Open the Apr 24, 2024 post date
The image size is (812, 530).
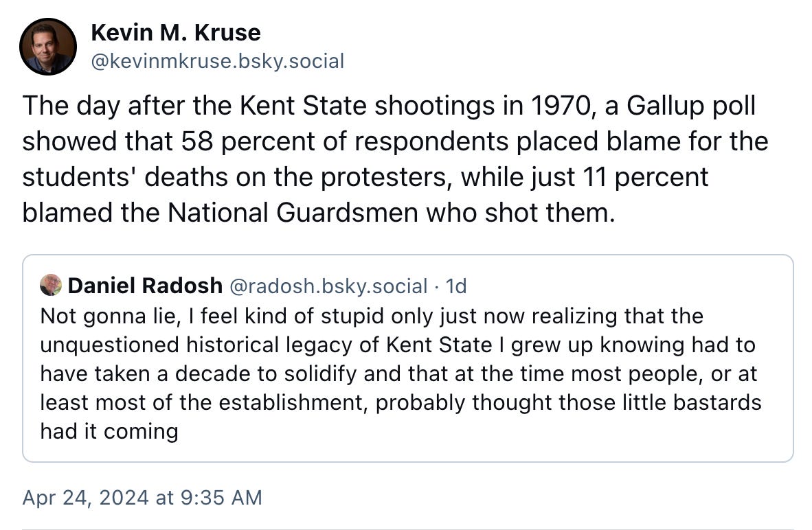(142, 497)
